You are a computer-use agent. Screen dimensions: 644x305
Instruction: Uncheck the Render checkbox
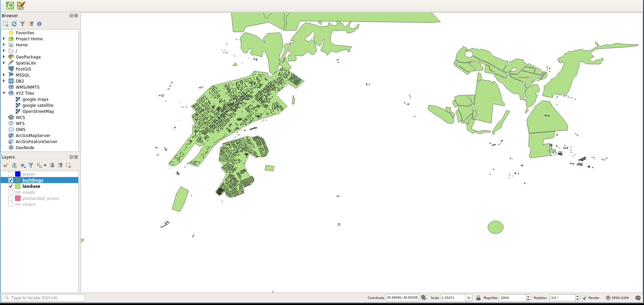pos(585,298)
